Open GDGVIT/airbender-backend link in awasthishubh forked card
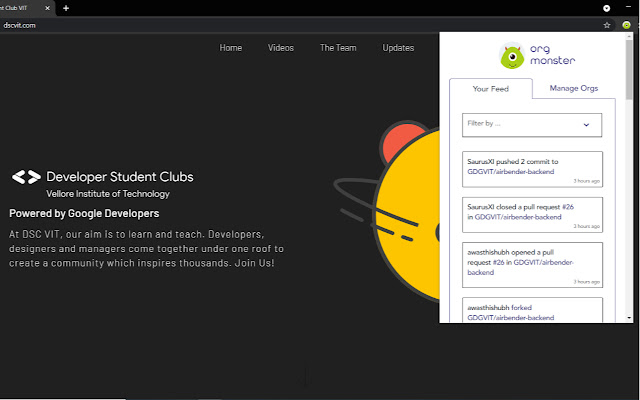Viewport: 640px width, 400px height. tap(511, 318)
